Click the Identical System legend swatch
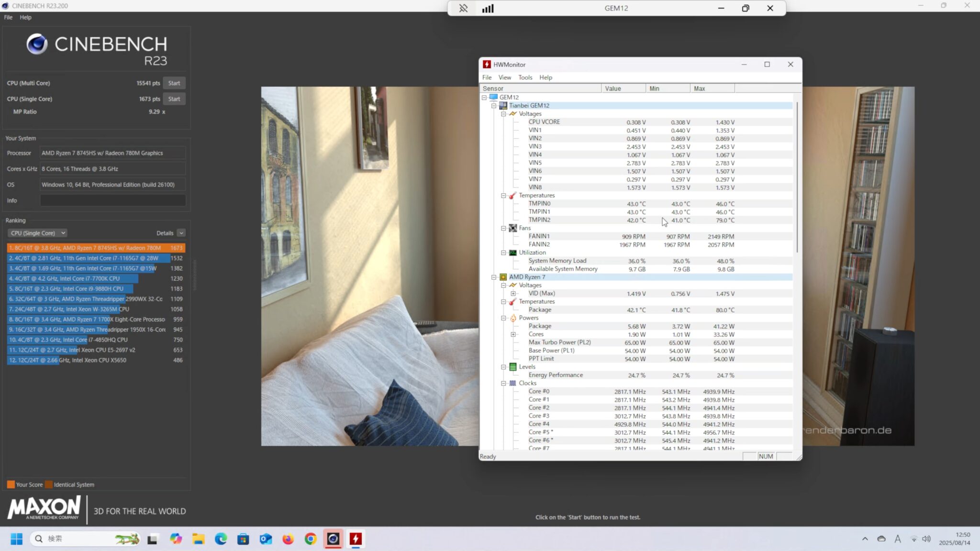 48,485
